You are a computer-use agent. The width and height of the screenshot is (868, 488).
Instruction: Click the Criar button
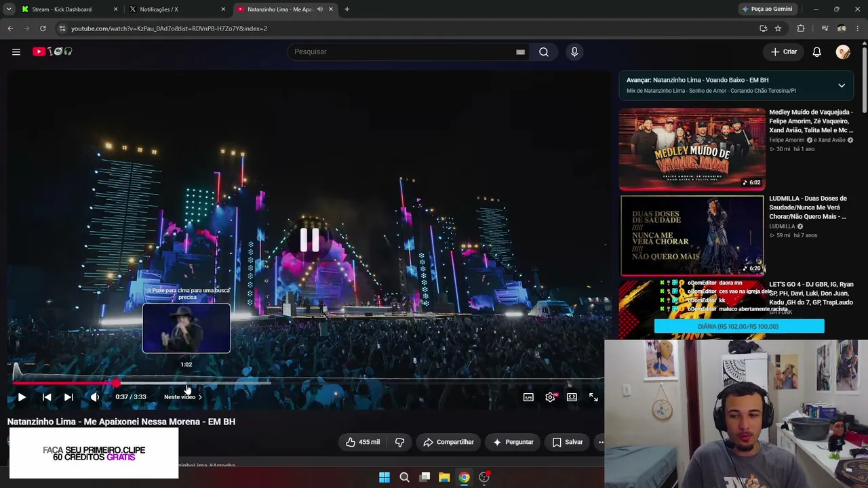pyautogui.click(x=784, y=52)
